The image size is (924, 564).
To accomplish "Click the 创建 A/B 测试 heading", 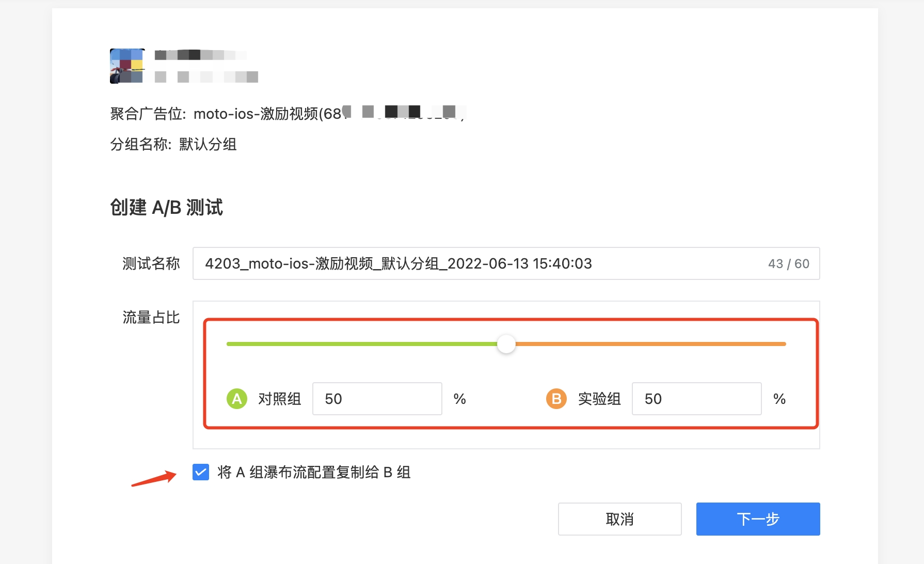I will (x=166, y=208).
